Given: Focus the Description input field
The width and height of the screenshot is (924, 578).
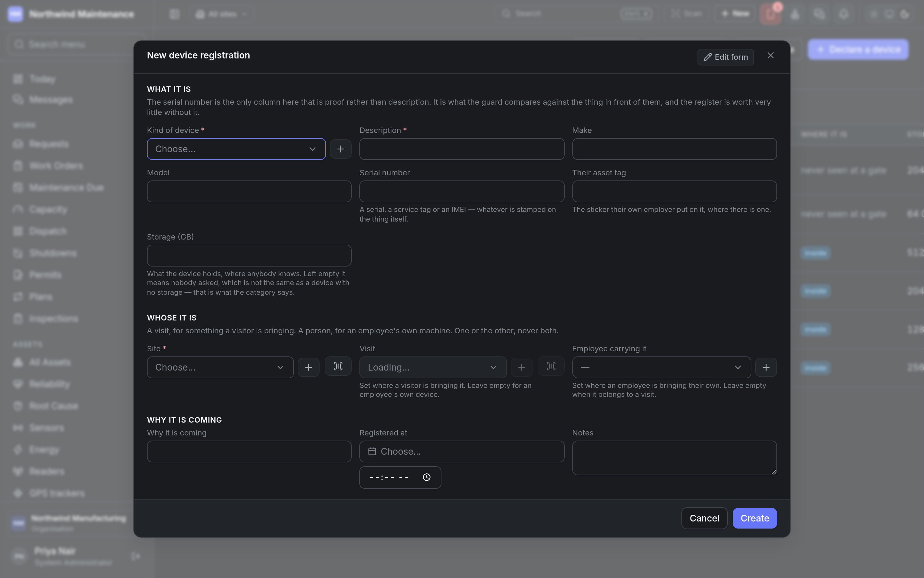Looking at the screenshot, I should coord(462,149).
